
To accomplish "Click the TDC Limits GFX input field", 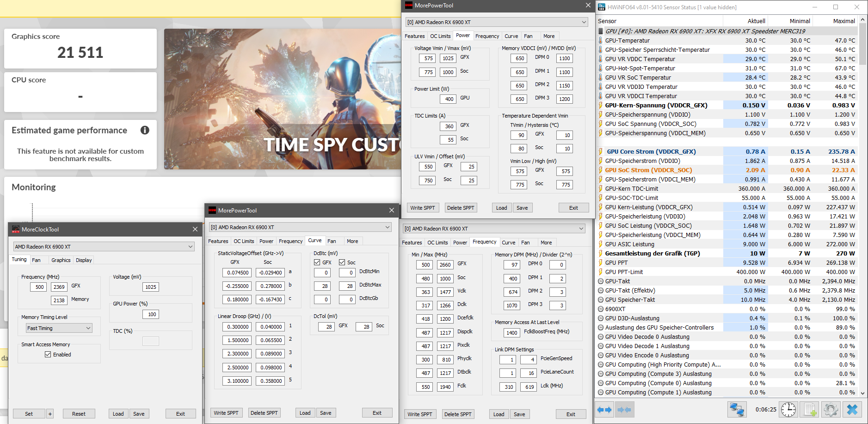I will pyautogui.click(x=448, y=126).
